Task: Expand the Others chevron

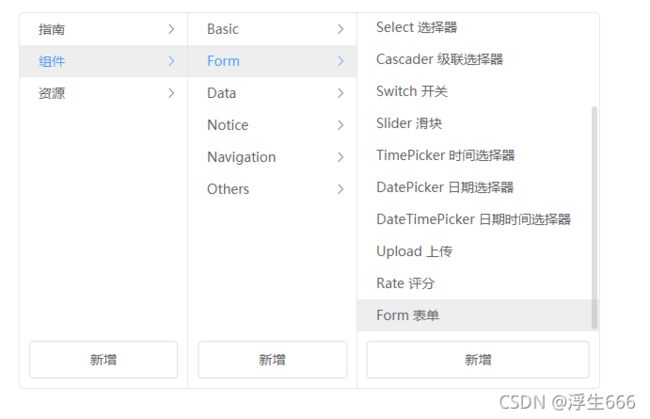Action: [x=340, y=189]
